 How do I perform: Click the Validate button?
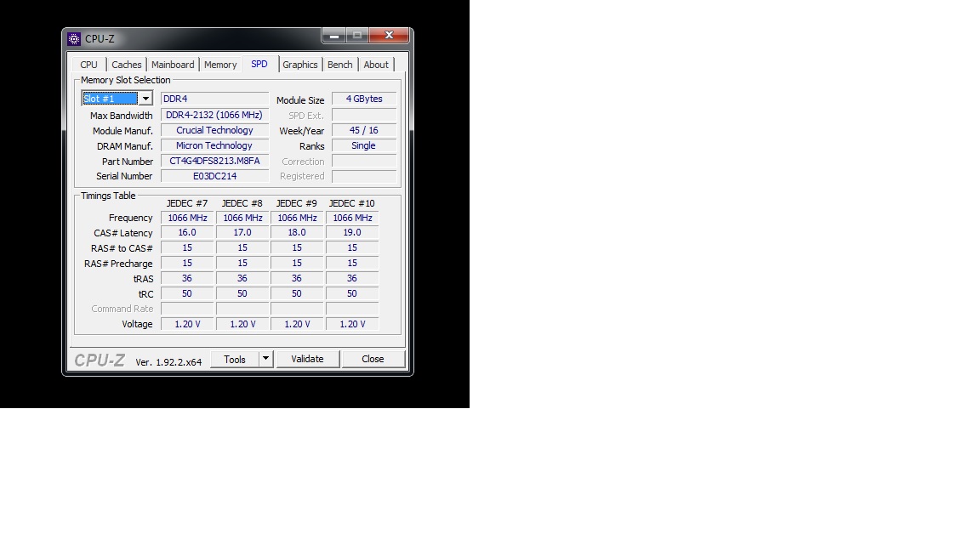(307, 359)
